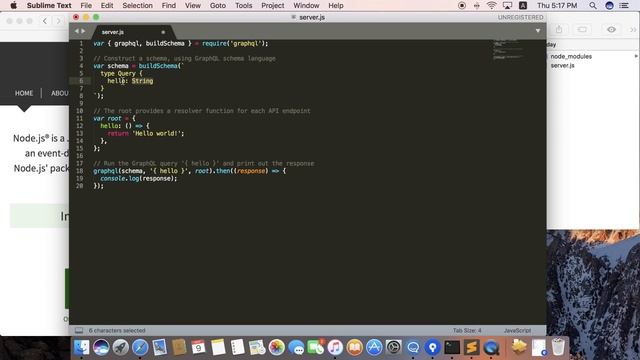Click the previous tab arrow in tab bar

[76, 31]
